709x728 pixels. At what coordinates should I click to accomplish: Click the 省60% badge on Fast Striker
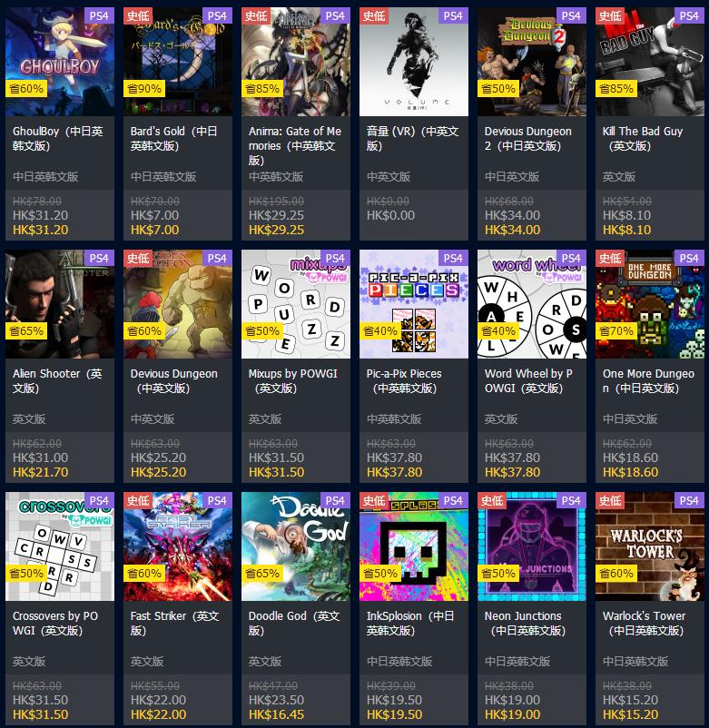(144, 574)
